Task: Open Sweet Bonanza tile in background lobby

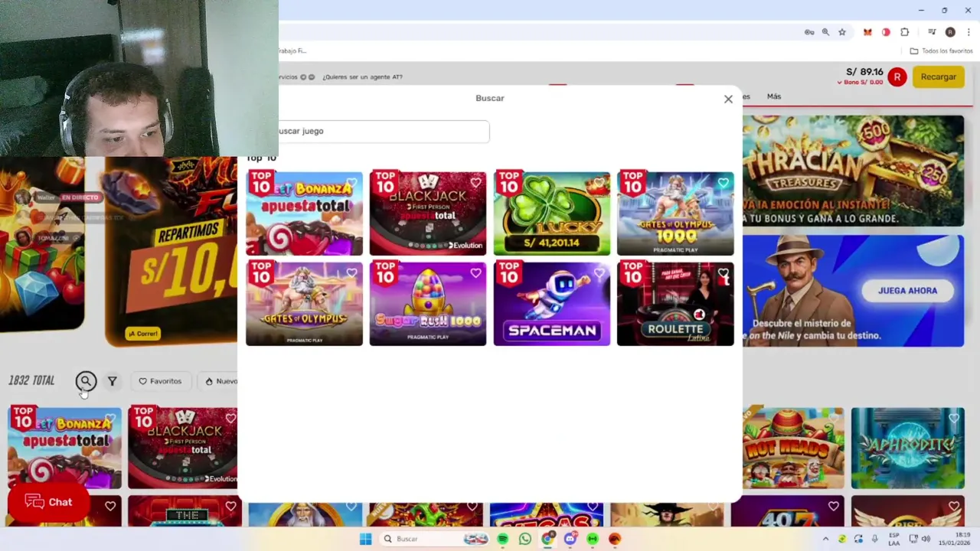Action: coord(64,448)
